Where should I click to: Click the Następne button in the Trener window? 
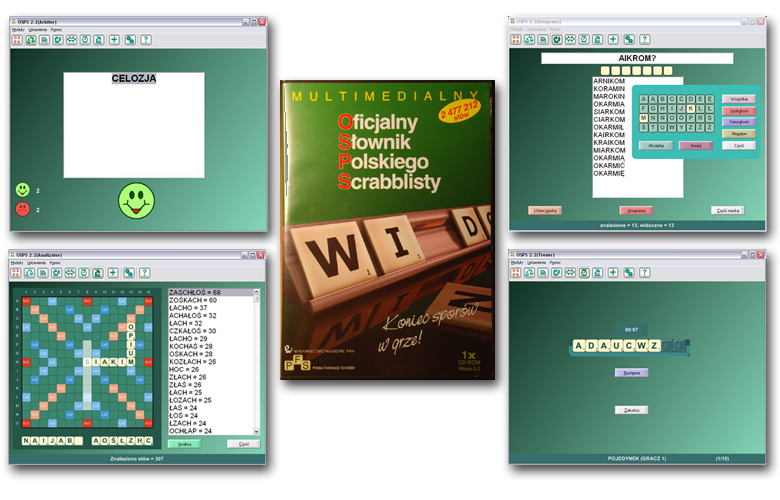[x=632, y=373]
